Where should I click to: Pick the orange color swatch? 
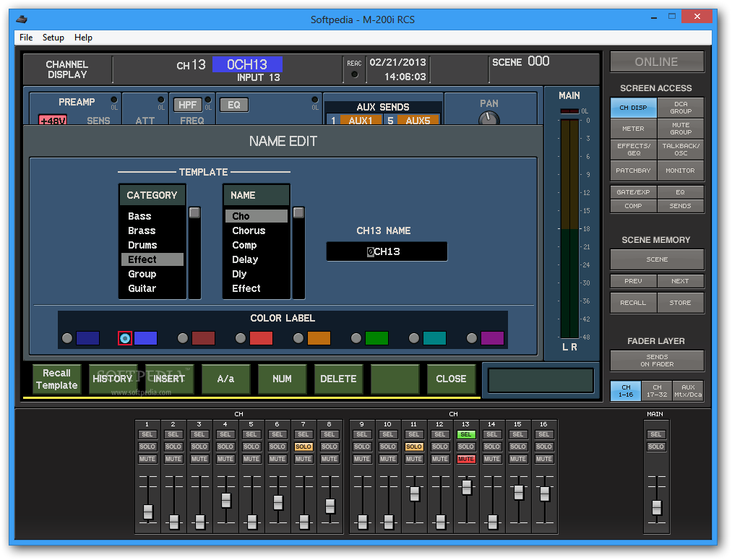(319, 338)
